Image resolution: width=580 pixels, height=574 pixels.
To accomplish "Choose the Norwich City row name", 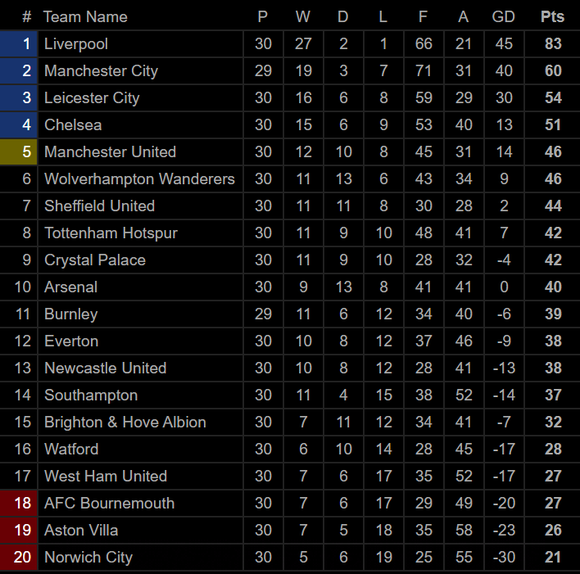I will coord(88,557).
